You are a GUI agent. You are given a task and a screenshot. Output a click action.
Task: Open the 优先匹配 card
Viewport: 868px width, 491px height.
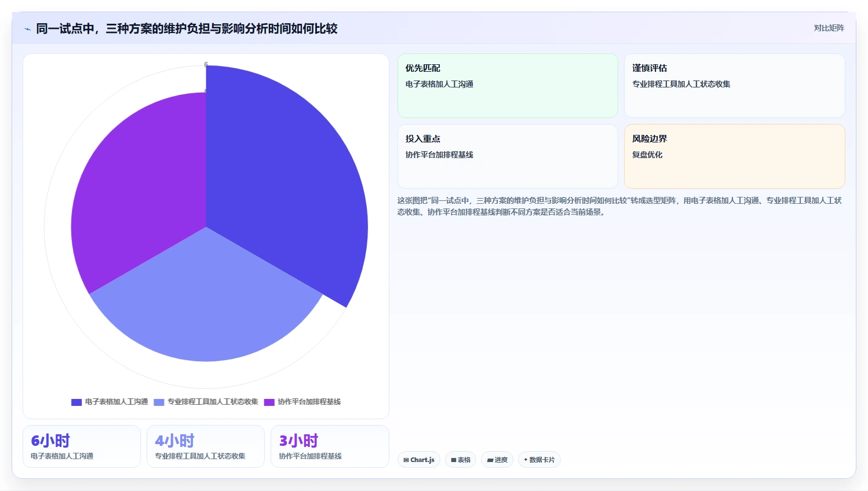pos(508,86)
